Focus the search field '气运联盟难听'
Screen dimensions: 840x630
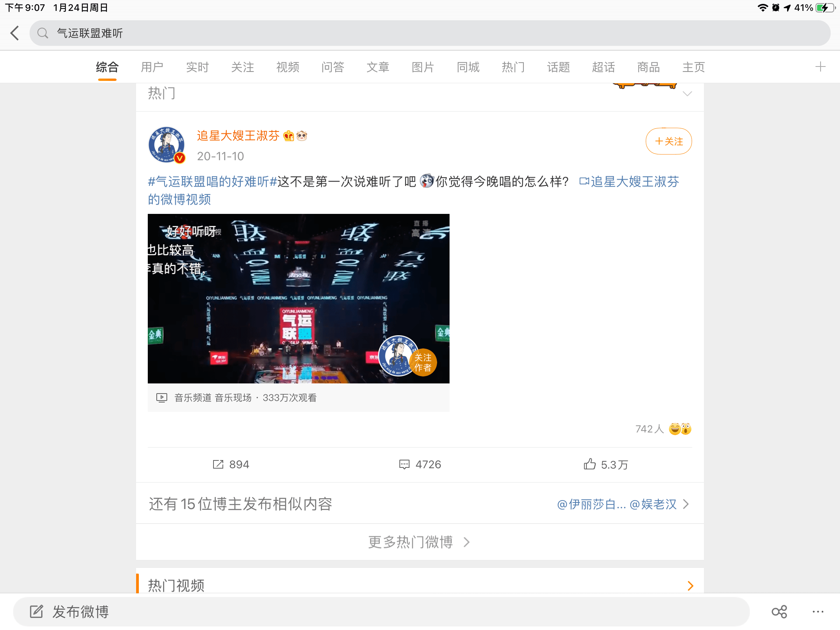pyautogui.click(x=430, y=33)
